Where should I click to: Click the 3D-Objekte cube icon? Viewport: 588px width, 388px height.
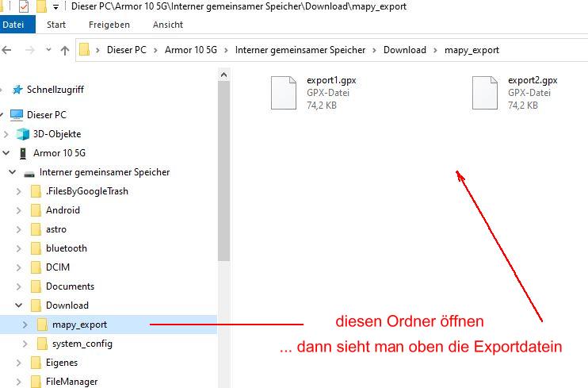(x=22, y=134)
